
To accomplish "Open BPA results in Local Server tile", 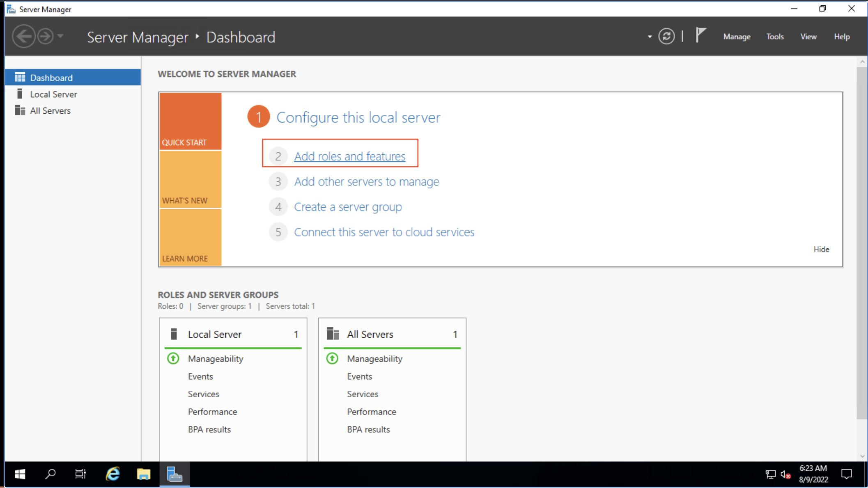I will point(209,430).
